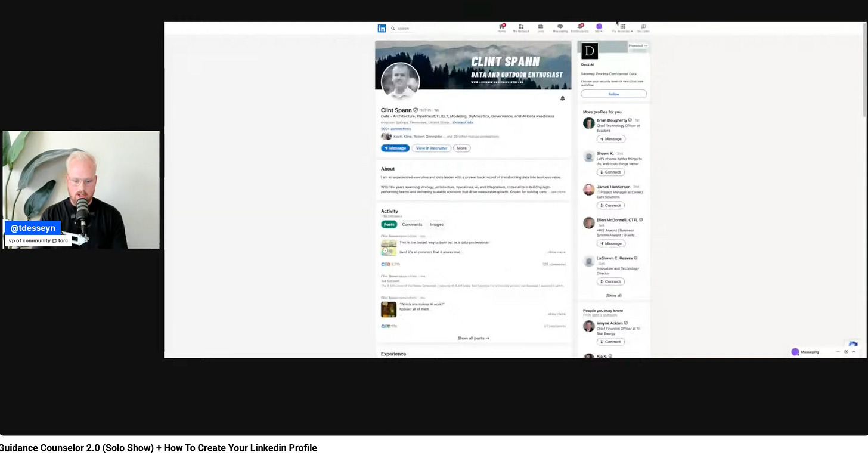Open the AI work post thumbnail
Image resolution: width=868 pixels, height=458 pixels.
389,310
